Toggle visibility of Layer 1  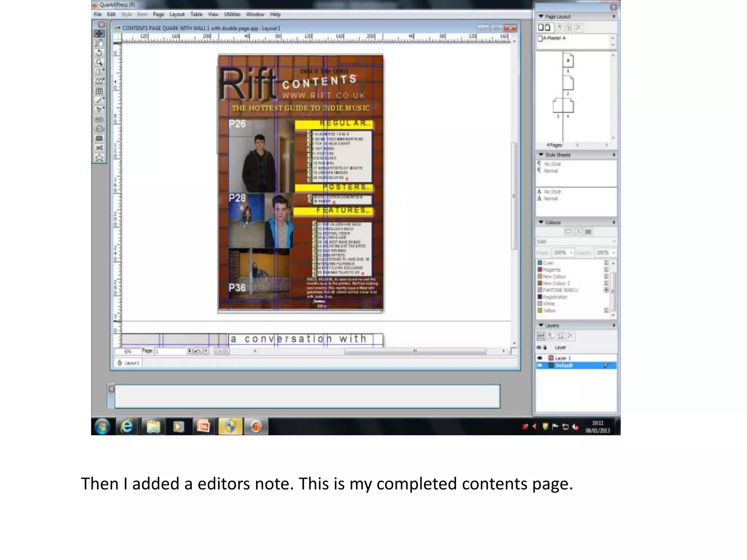click(x=540, y=358)
